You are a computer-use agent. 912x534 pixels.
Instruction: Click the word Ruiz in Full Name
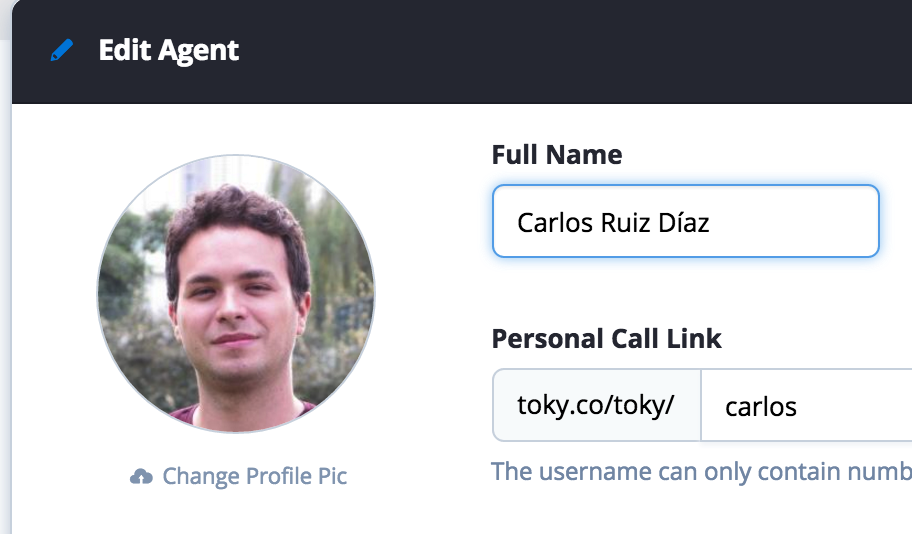[x=626, y=222]
